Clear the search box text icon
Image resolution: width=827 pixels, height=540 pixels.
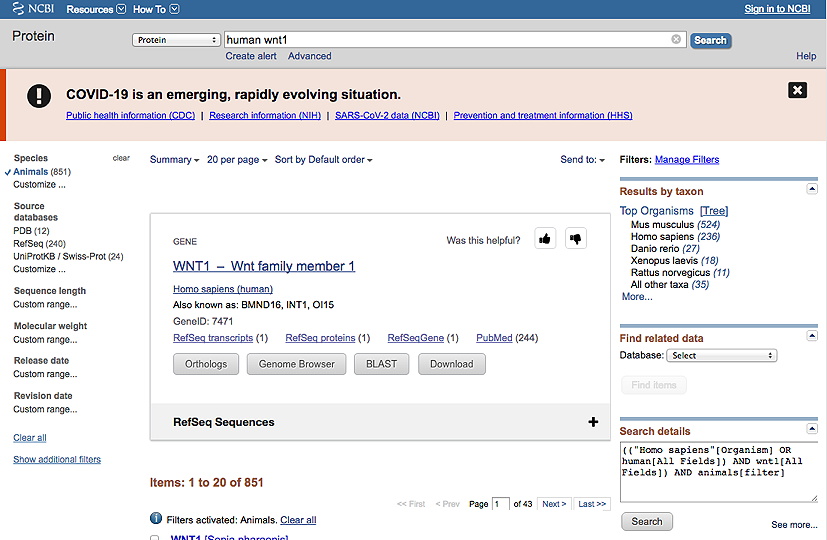[x=676, y=40]
